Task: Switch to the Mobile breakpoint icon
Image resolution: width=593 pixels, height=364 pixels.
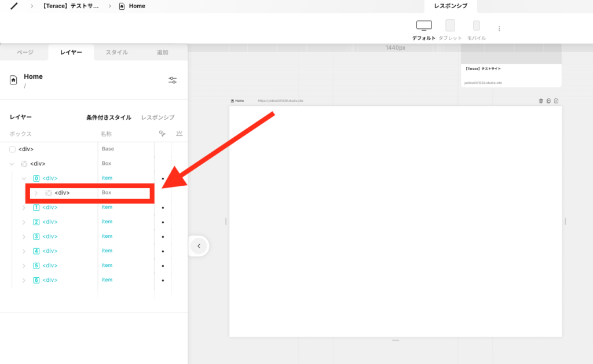Action: point(476,26)
